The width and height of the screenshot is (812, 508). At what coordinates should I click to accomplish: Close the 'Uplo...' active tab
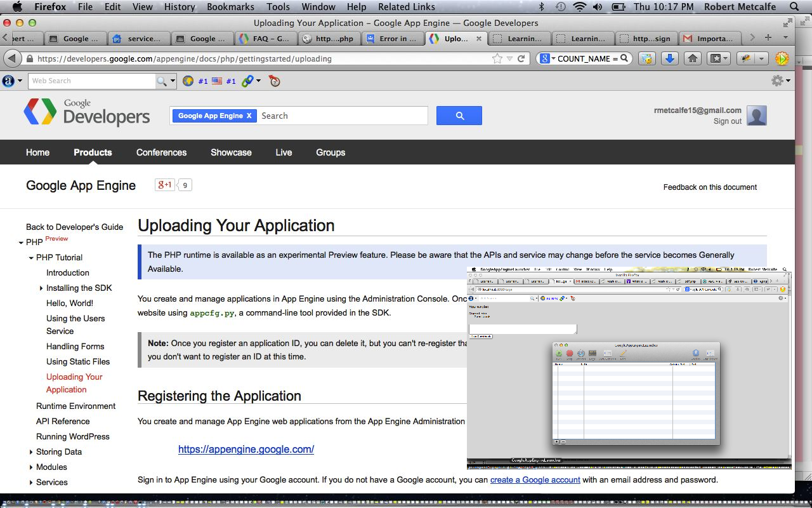479,38
